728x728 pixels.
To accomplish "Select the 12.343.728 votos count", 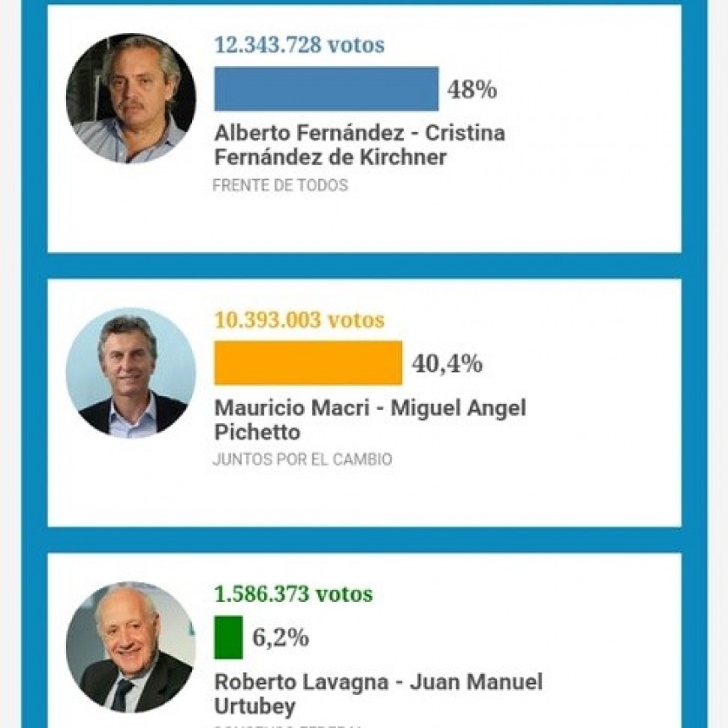I will pos(300,45).
